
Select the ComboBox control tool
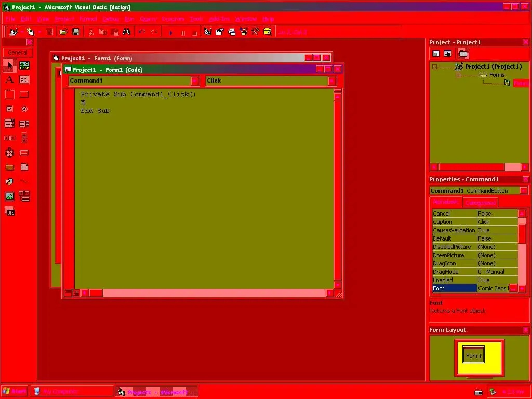[x=10, y=124]
